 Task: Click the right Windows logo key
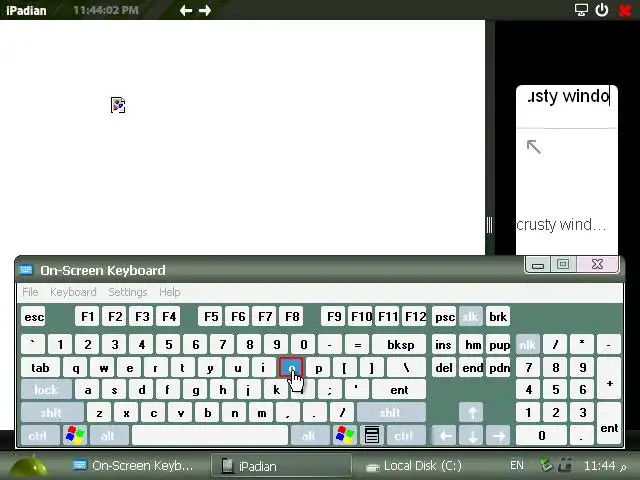point(344,435)
